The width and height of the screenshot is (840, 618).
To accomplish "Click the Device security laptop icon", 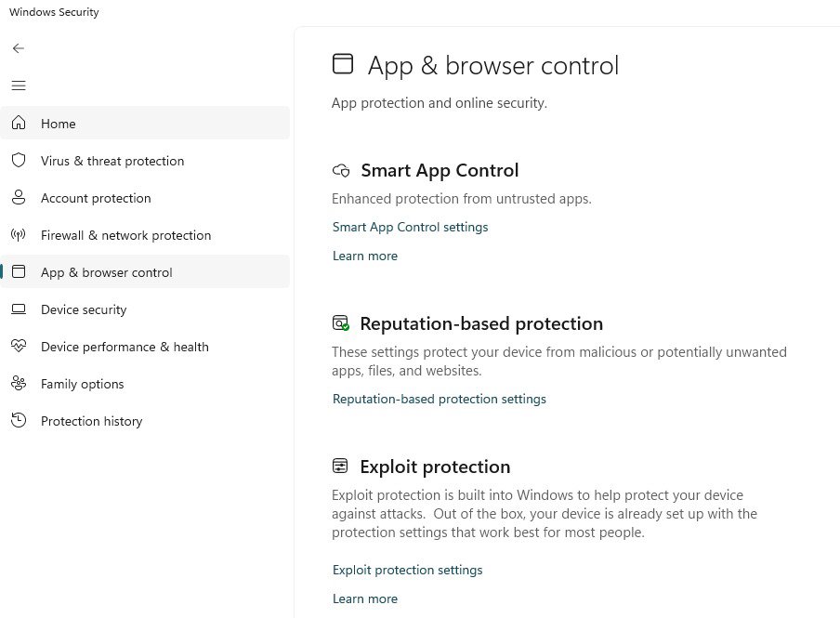I will click(19, 309).
